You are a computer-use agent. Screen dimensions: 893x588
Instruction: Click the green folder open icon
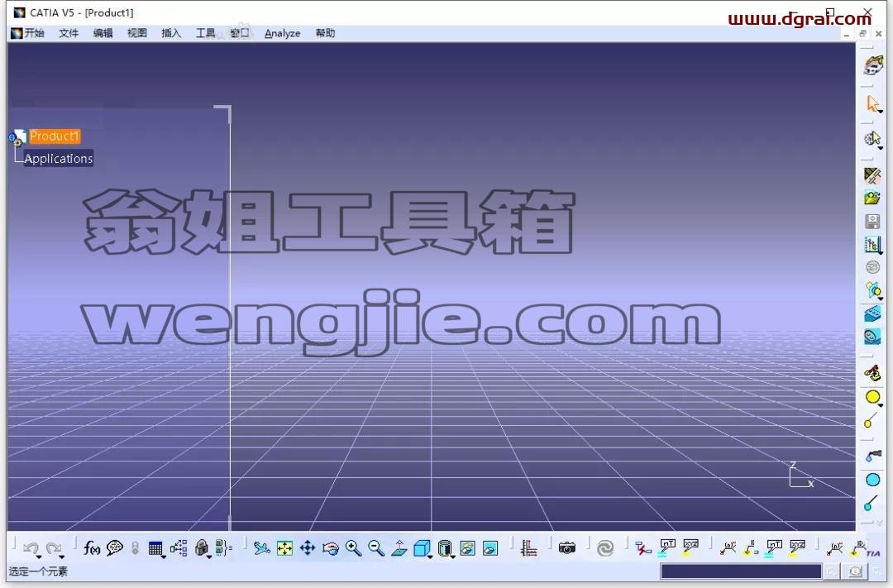[x=872, y=198]
